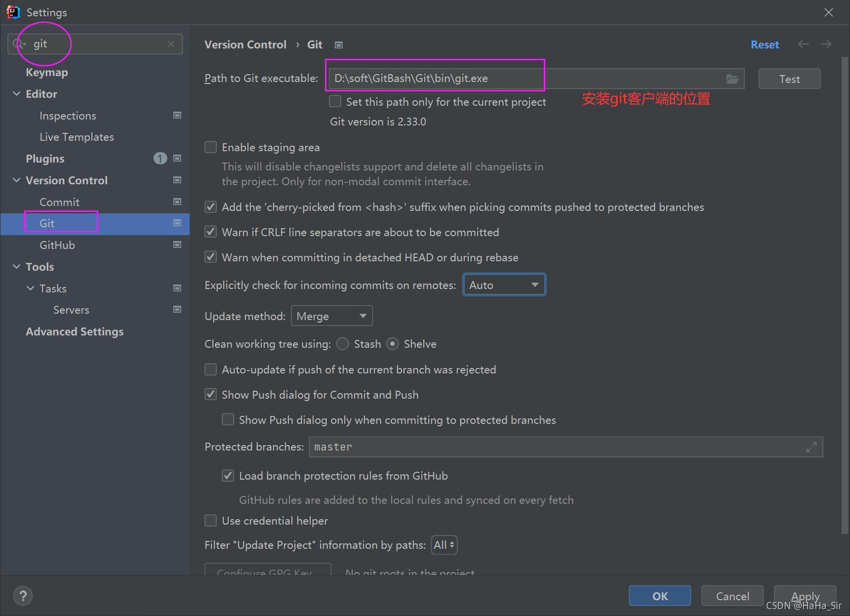Viewport: 850px width, 616px height.
Task: Click project icon next to Tasks
Action: (177, 288)
